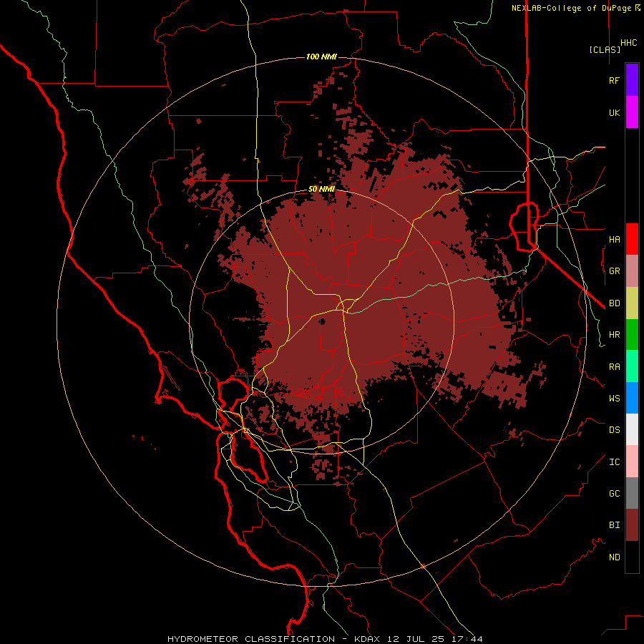The height and width of the screenshot is (644, 644).
Task: Click the RA legend label
Action: 614,366
